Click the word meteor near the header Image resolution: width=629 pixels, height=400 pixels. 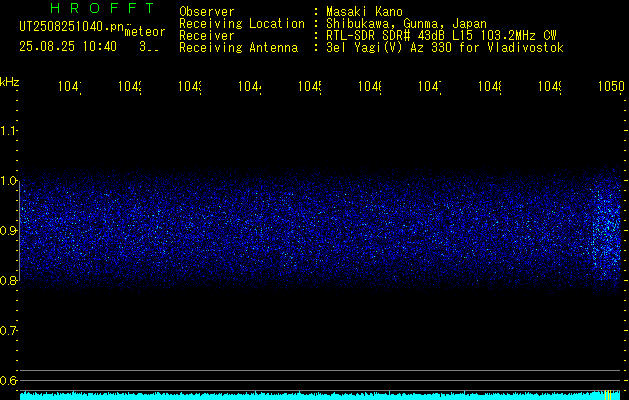pos(145,32)
